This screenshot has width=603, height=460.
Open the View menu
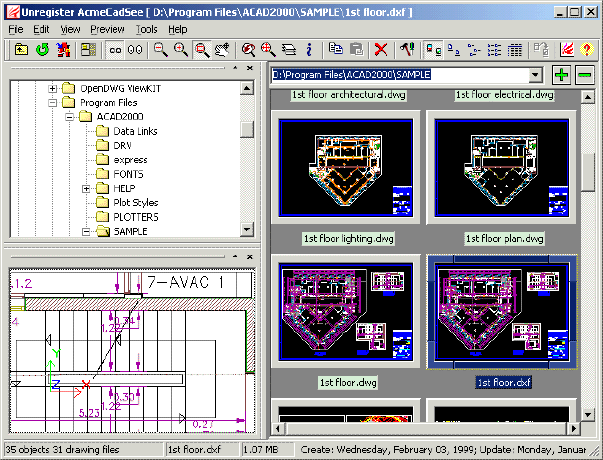coord(70,29)
